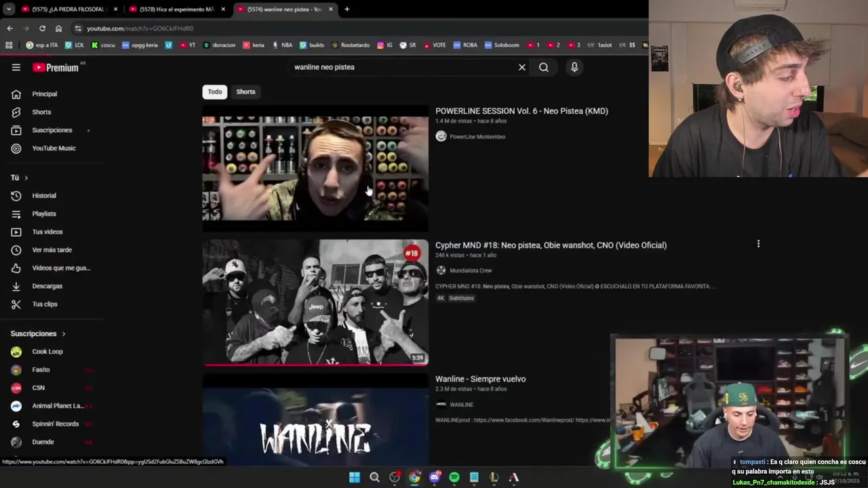This screenshot has height=488, width=868.
Task: Close the wanline neo pistea tab
Action: coord(330,9)
